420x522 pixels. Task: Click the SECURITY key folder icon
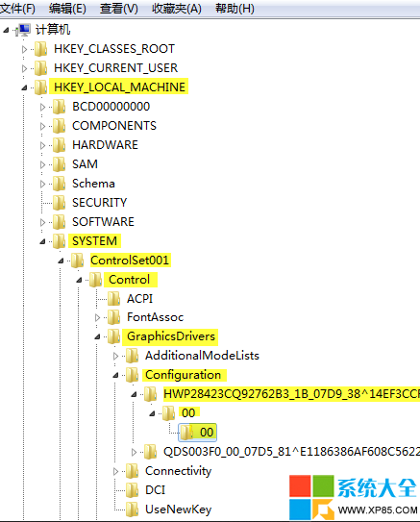[60, 203]
